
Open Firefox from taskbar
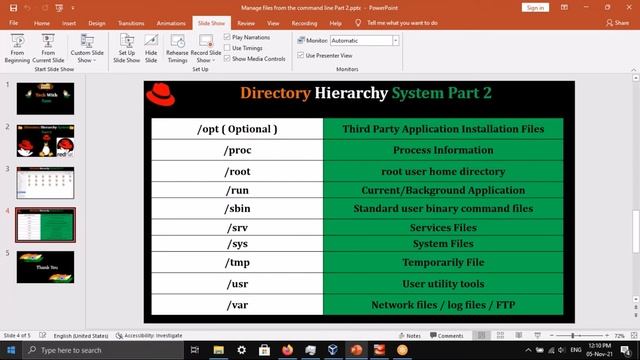pyautogui.click(x=287, y=350)
